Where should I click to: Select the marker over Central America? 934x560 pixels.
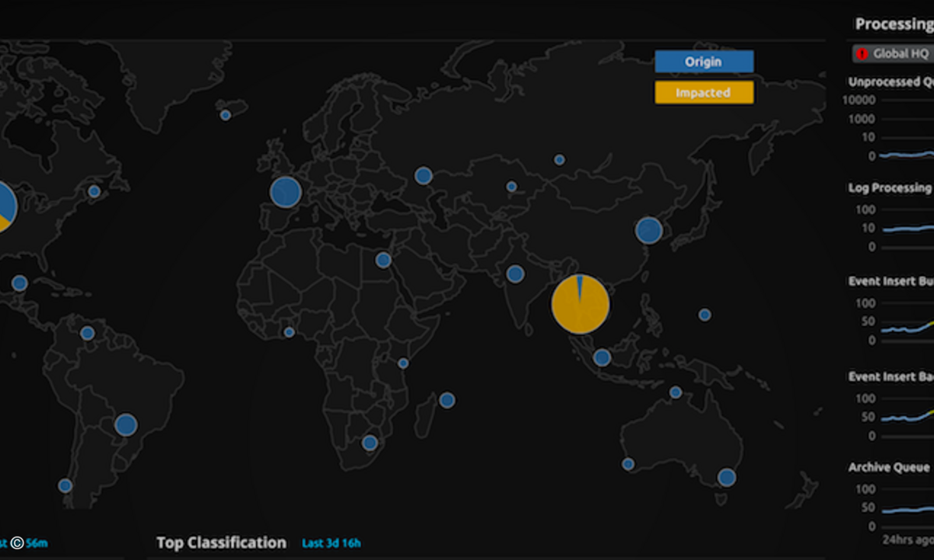pos(19,283)
